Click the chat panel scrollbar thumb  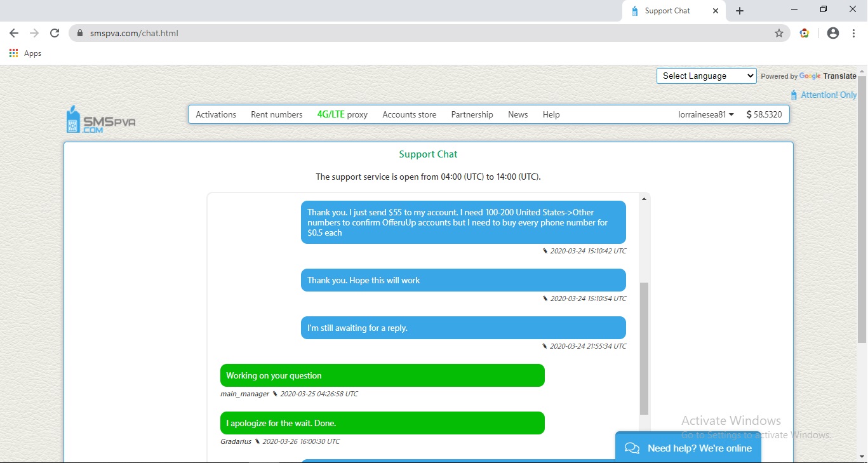coord(644,349)
